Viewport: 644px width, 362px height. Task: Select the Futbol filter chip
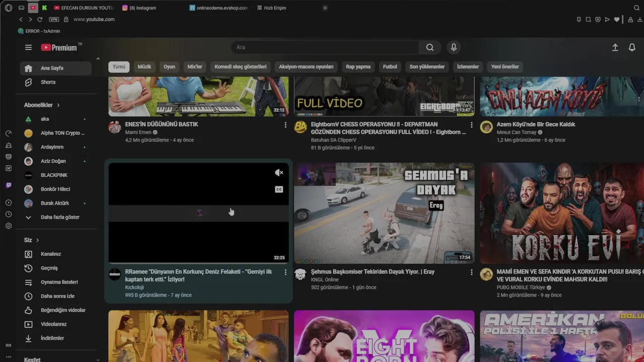(390, 66)
